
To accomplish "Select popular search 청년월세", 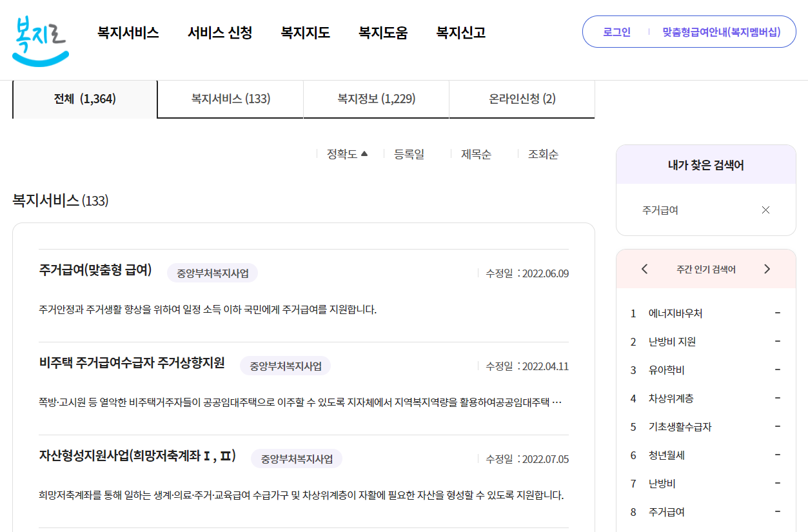I will click(x=666, y=455).
